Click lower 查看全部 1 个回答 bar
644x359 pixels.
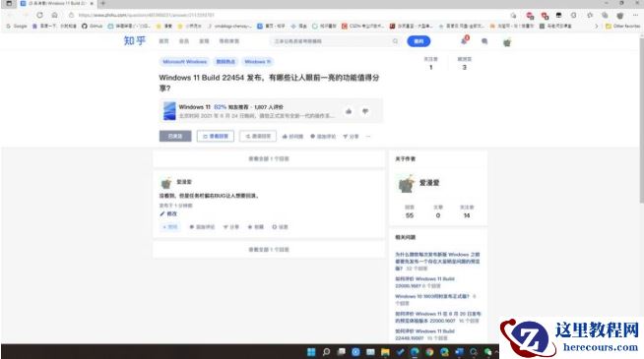point(269,250)
